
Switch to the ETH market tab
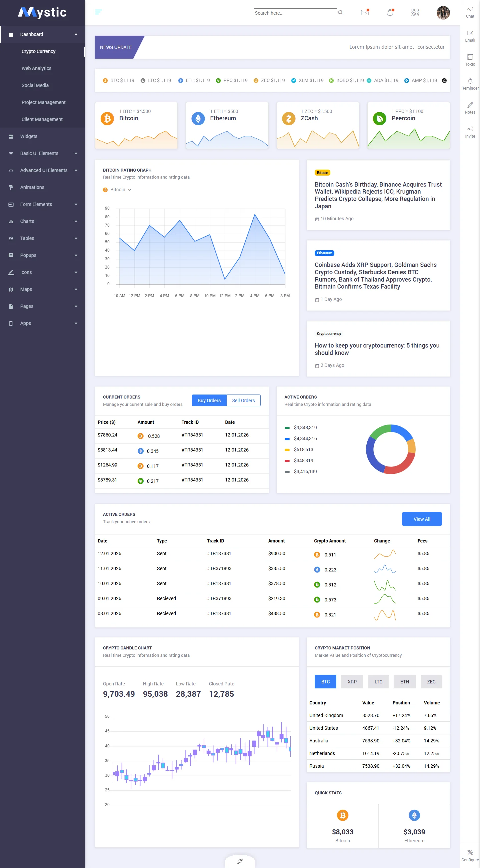click(404, 681)
